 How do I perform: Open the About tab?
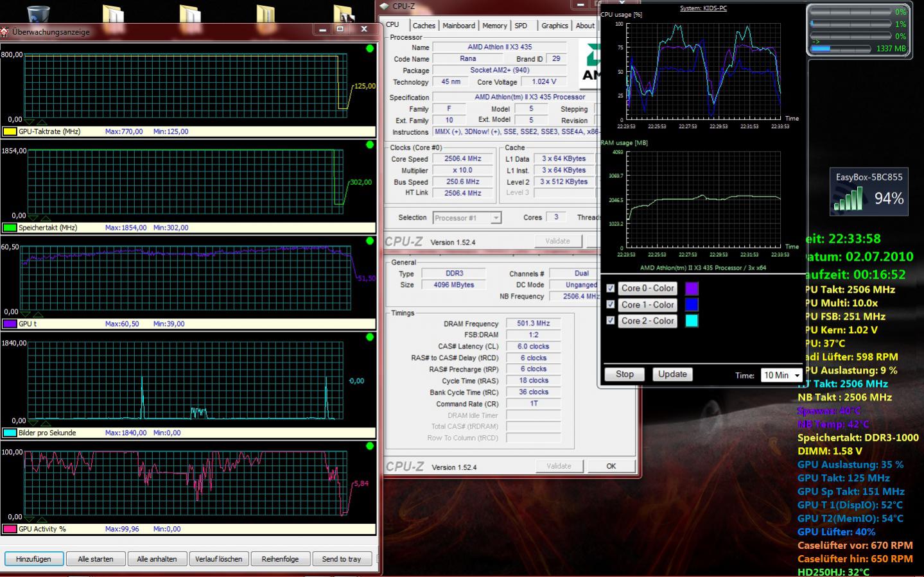tap(585, 26)
